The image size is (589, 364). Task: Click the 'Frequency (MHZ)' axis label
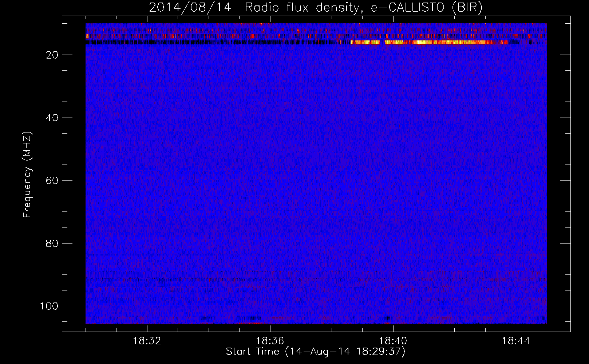[27, 175]
